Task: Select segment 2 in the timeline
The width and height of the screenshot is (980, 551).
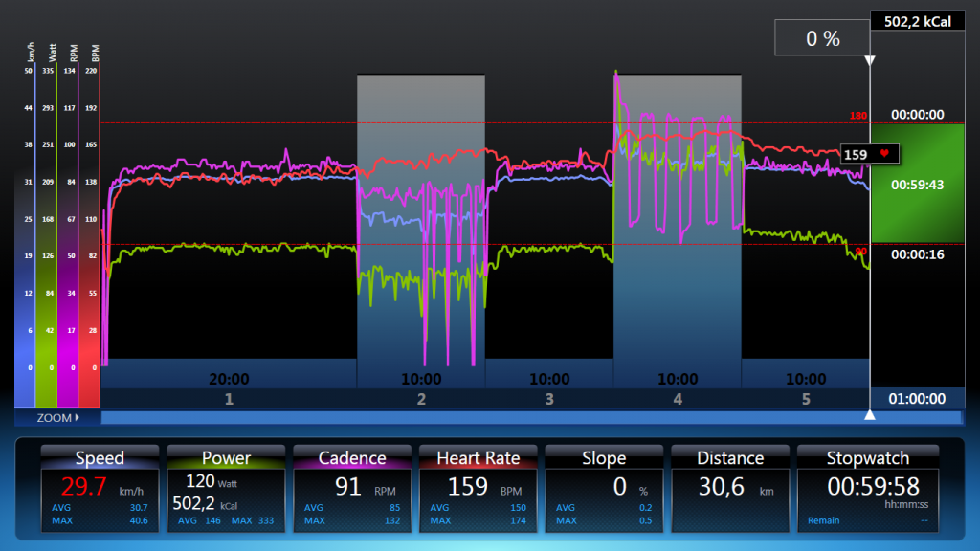Action: [x=421, y=399]
